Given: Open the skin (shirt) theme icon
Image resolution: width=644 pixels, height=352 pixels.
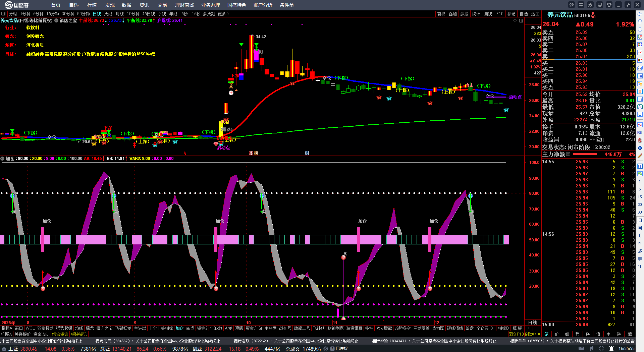Looking at the screenshot, I should point(609,5).
